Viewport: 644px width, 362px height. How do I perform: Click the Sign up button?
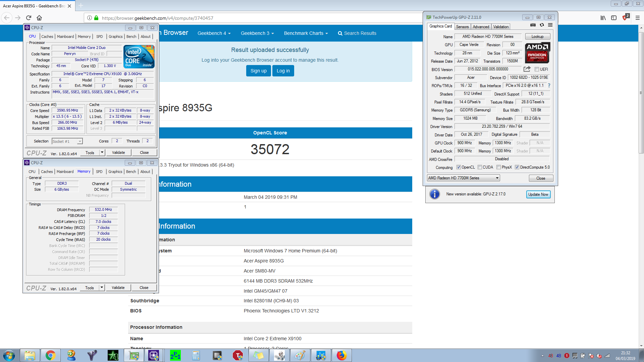point(258,71)
